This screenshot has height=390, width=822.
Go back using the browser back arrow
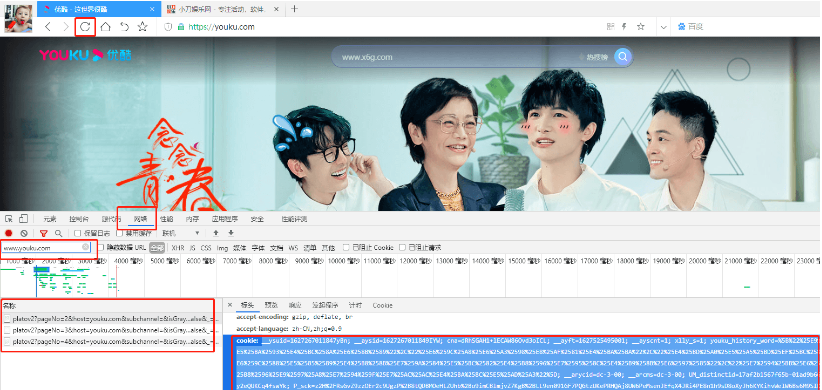click(x=48, y=27)
